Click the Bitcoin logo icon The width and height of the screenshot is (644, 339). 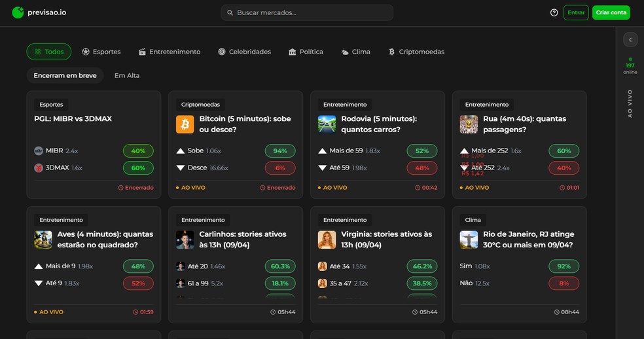click(x=185, y=124)
